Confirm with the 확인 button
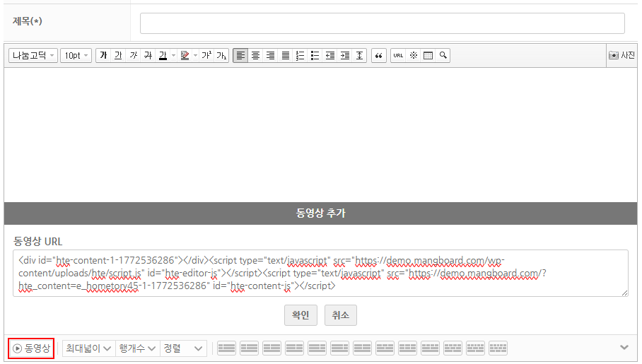Screen dimensions: 642x364 tap(300, 315)
